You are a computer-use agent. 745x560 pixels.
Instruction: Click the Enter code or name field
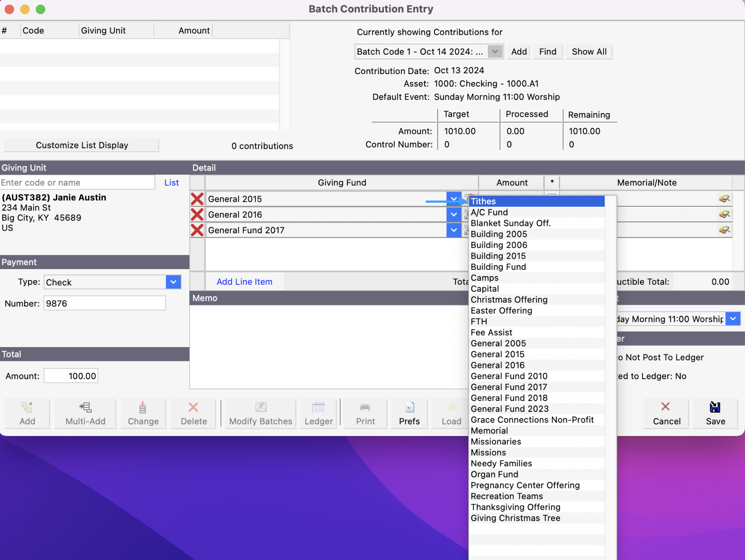pos(77,183)
